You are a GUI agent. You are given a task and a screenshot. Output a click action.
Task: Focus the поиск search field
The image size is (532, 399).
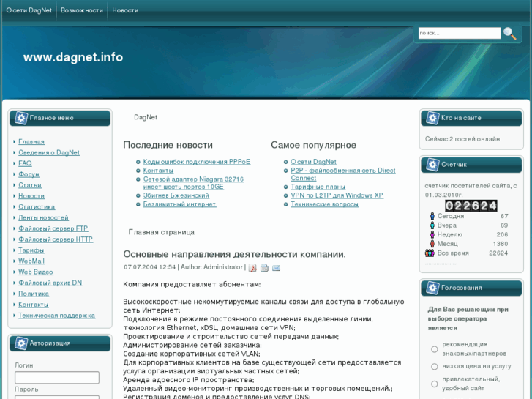(x=460, y=33)
